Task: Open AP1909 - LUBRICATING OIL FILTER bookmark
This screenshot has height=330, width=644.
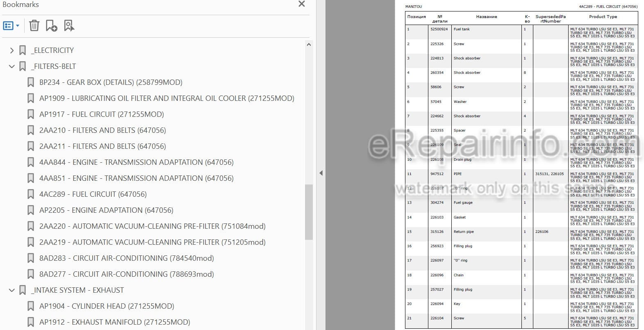Action: pos(167,98)
